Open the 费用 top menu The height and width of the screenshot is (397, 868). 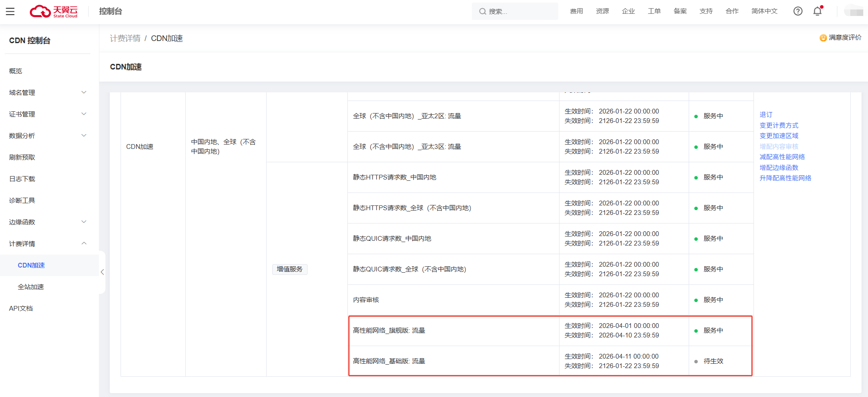[x=576, y=11]
